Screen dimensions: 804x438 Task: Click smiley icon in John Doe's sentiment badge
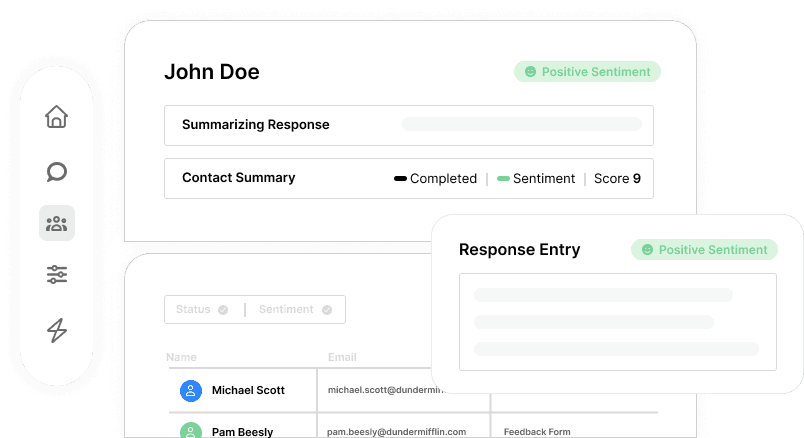[x=530, y=72]
